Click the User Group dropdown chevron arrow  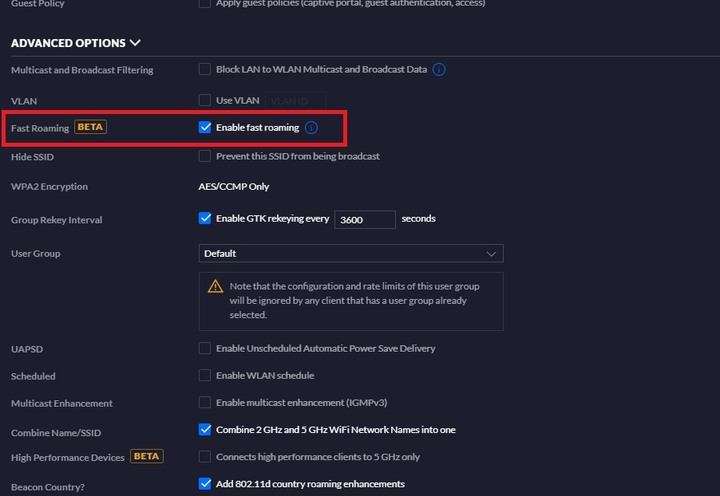click(491, 254)
